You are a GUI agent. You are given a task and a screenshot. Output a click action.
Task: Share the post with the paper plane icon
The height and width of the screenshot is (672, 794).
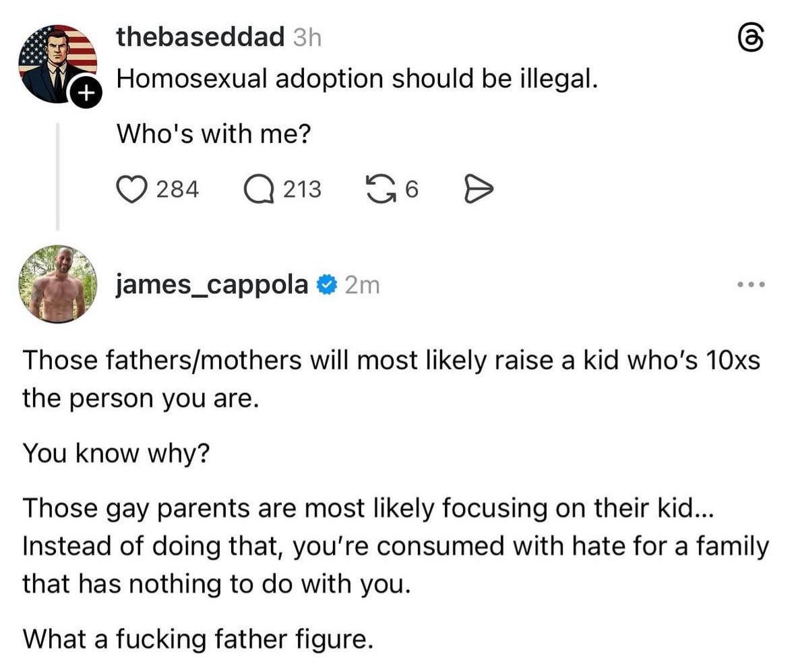pyautogui.click(x=479, y=189)
